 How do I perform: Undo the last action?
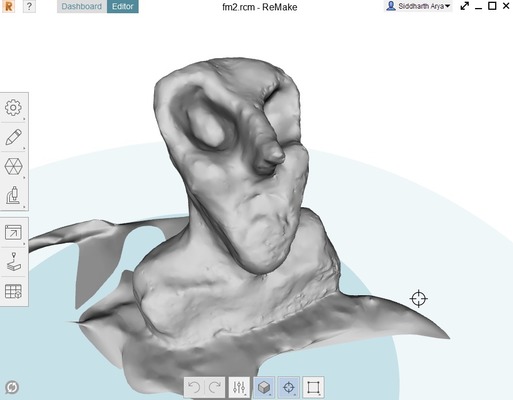[x=194, y=387]
